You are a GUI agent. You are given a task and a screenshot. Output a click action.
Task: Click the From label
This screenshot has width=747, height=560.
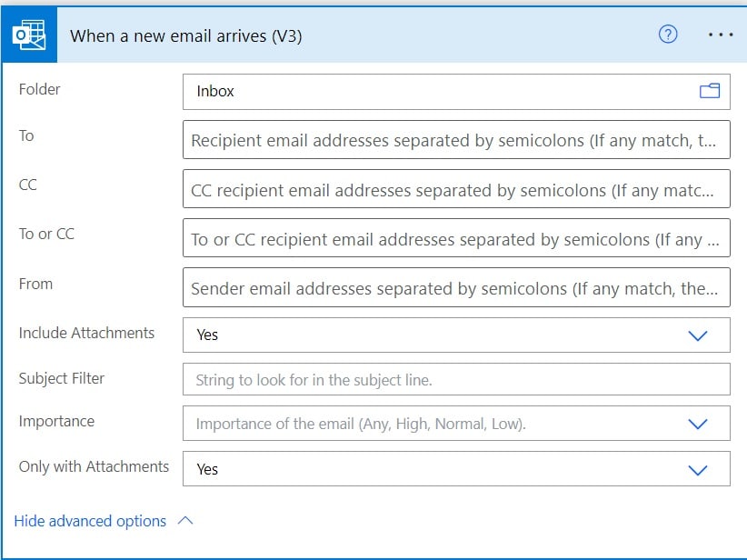(35, 284)
